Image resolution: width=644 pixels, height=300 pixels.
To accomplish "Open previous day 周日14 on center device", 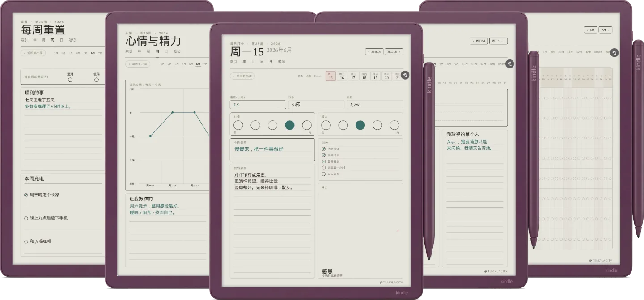I will click(374, 52).
